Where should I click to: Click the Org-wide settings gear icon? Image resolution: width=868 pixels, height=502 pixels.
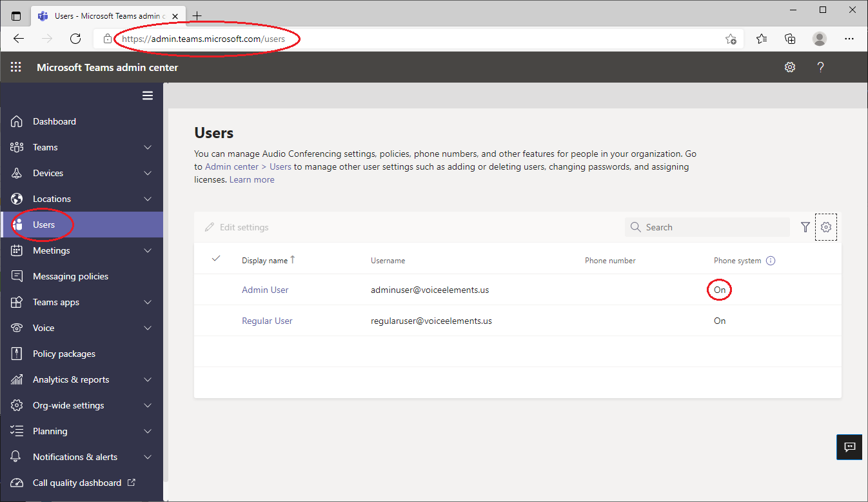click(x=17, y=405)
